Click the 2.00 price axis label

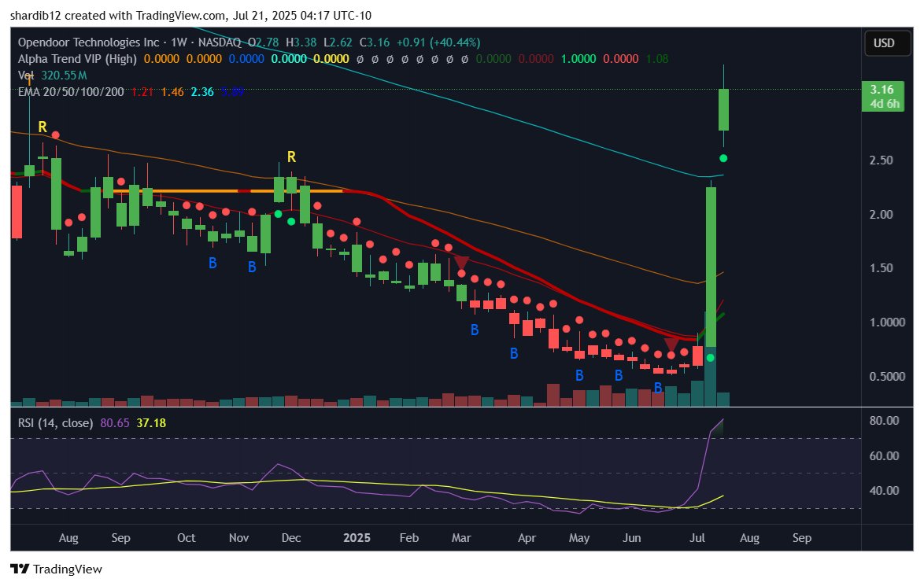(x=881, y=215)
